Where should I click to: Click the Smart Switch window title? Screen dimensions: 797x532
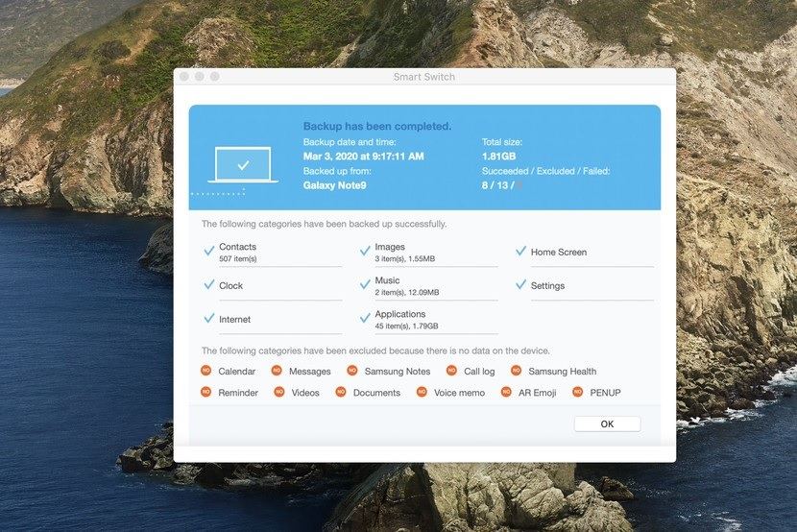tap(423, 77)
